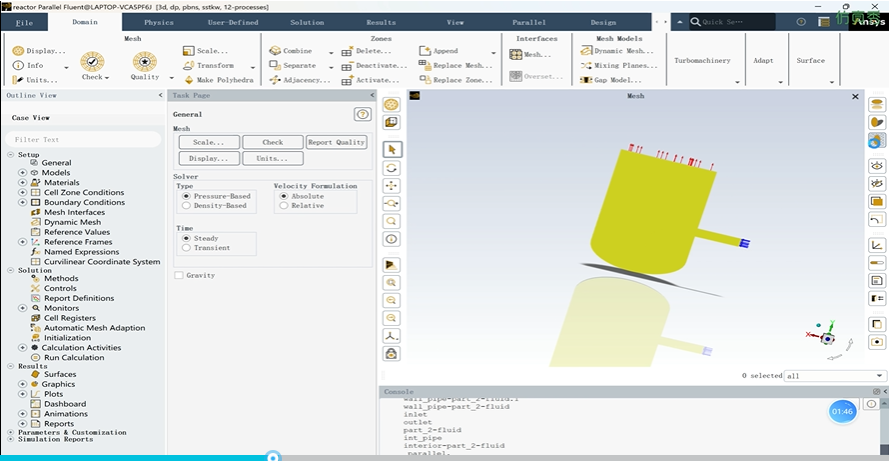Screen dimensions: 889x461
Task: Select Reference Values in outline tree
Action: pos(77,232)
